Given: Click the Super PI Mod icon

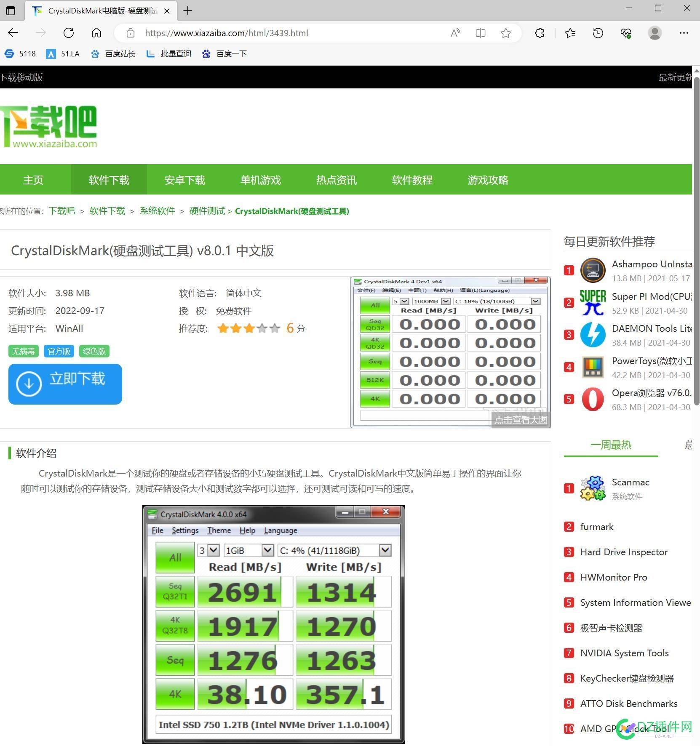Looking at the screenshot, I should click(593, 303).
